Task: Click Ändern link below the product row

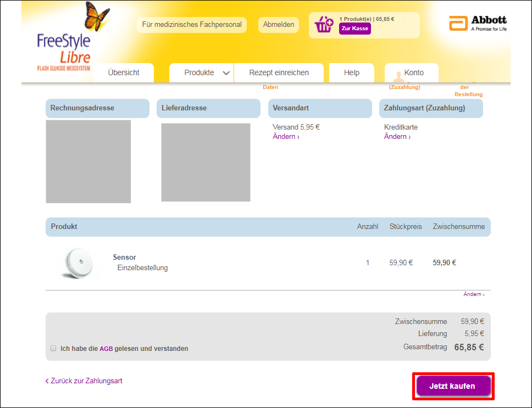Action: tap(474, 294)
